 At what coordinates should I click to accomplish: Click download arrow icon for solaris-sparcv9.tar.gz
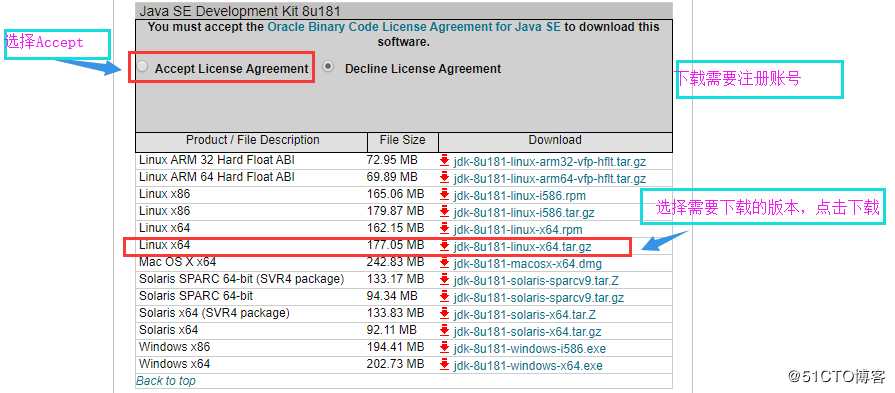click(445, 297)
